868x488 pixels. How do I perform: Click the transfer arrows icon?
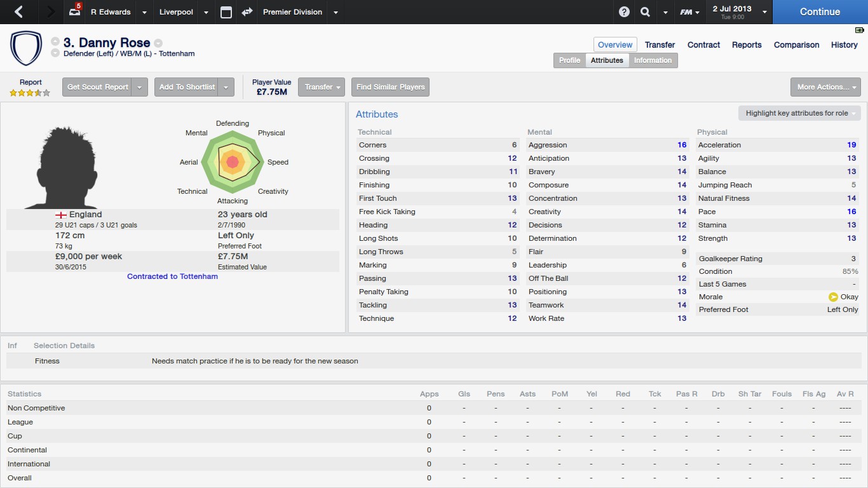pos(247,11)
